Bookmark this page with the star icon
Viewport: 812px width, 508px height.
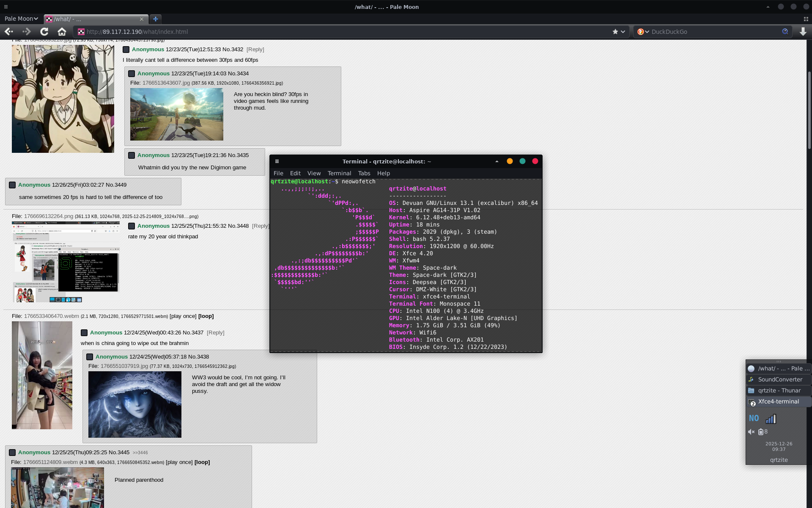[x=615, y=32]
